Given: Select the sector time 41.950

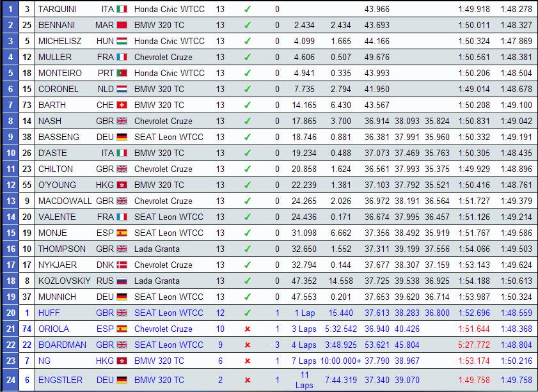Looking at the screenshot, I should (377, 89).
